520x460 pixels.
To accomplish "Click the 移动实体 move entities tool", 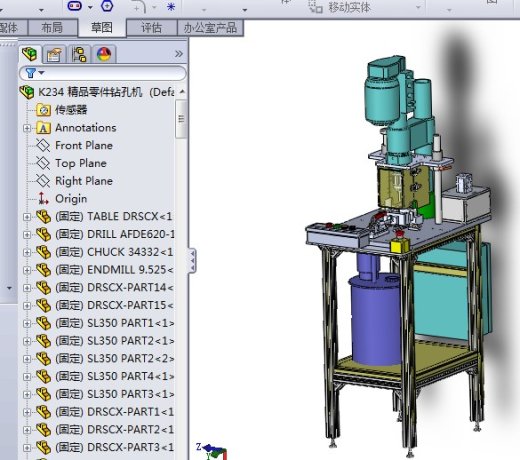I will point(340,7).
